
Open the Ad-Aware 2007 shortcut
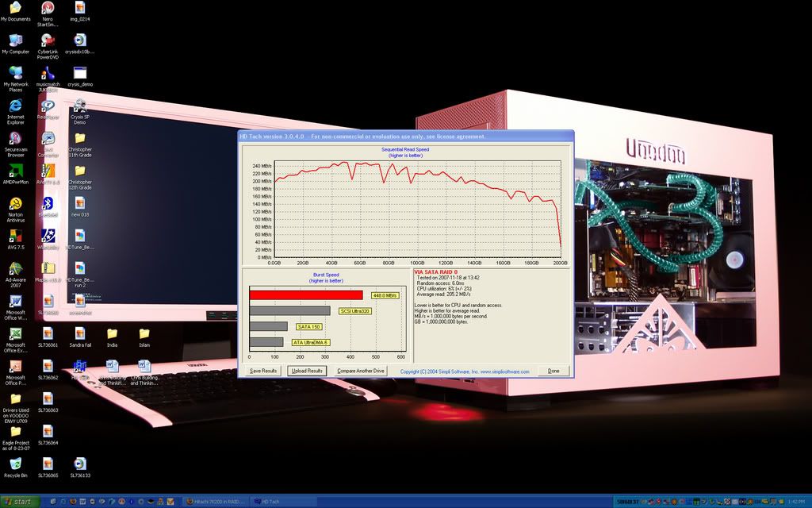coord(16,275)
